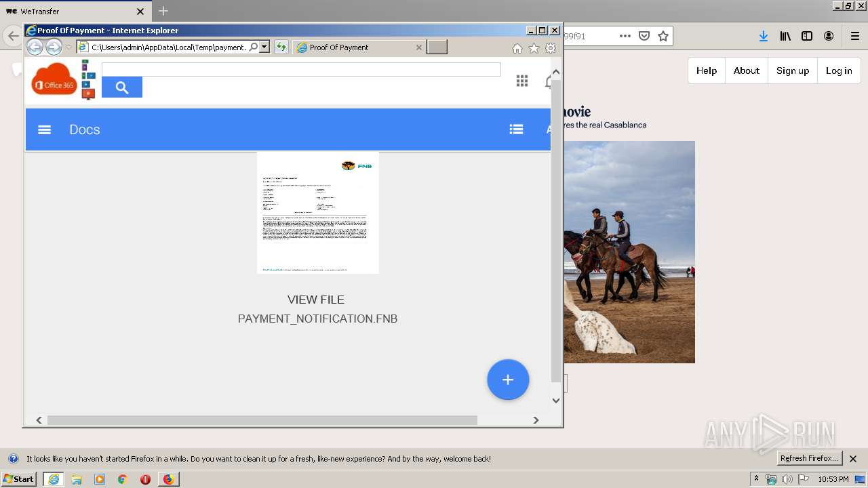Image resolution: width=868 pixels, height=488 pixels.
Task: Click the Refresh Firefox button
Action: coord(809,458)
